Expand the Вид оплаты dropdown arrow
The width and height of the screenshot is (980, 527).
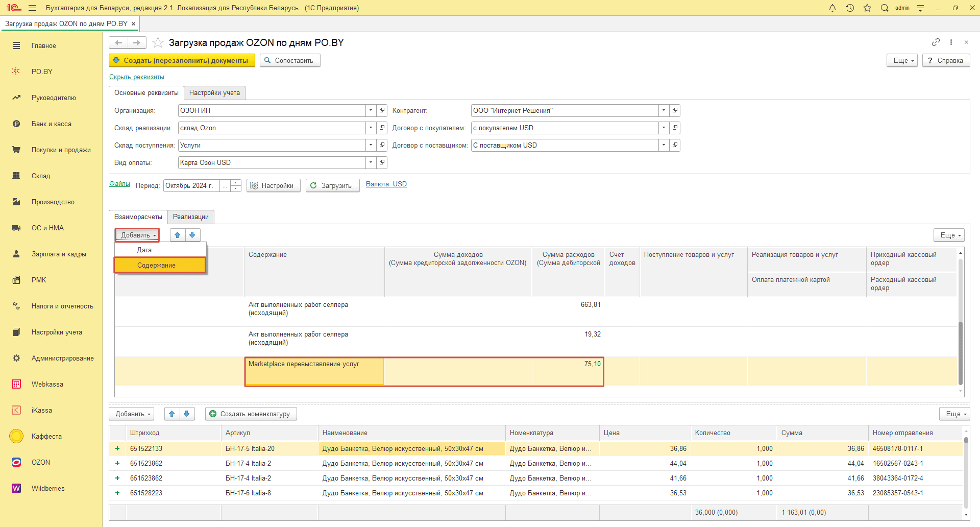tap(371, 162)
